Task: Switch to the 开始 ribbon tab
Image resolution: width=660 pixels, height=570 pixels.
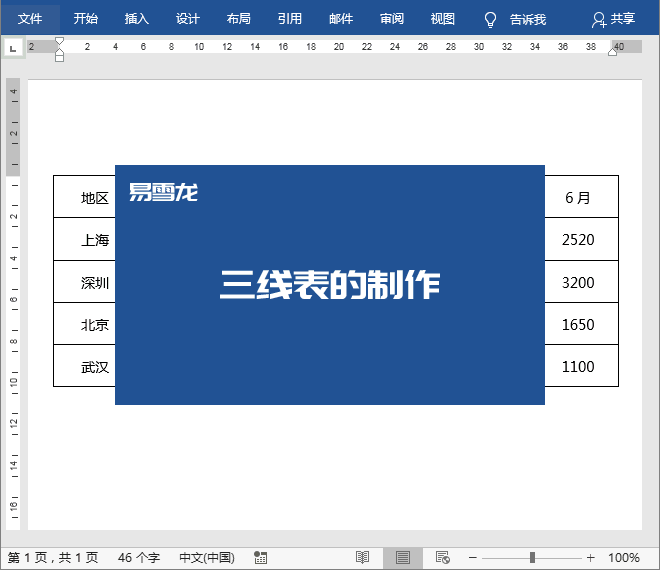Action: [86, 19]
